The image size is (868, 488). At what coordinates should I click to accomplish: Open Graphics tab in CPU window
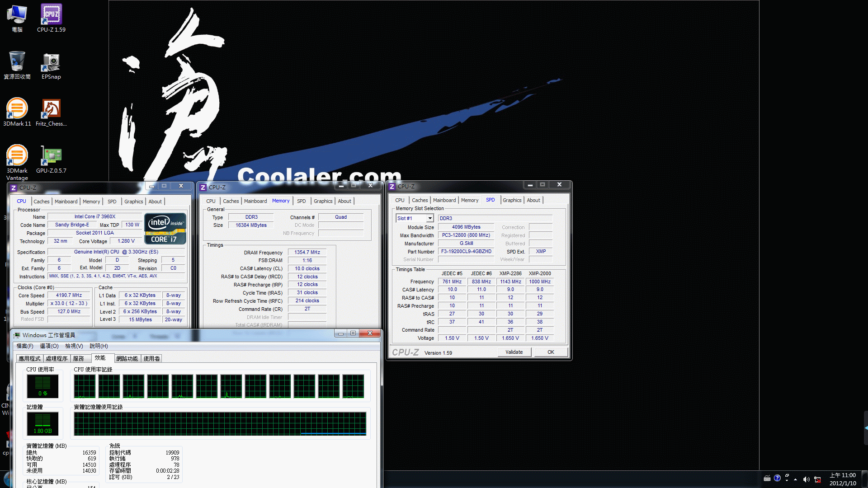(x=134, y=202)
